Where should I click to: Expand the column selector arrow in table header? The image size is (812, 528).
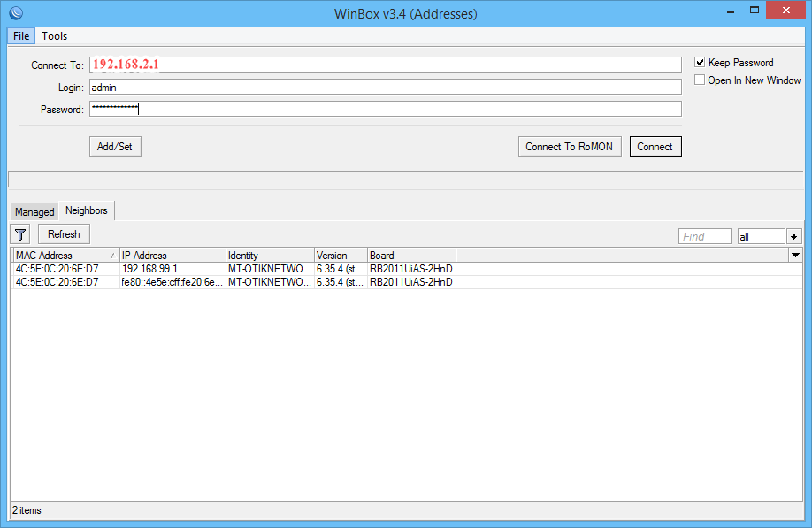tap(795, 256)
